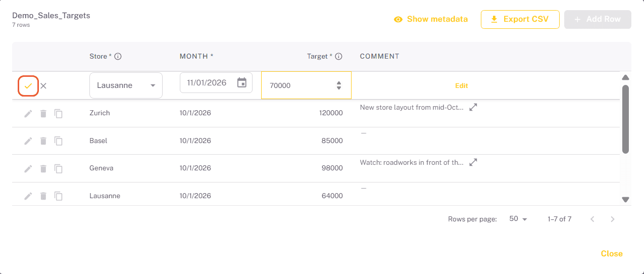Close the Demo_Sales_Targets dialog

point(612,254)
